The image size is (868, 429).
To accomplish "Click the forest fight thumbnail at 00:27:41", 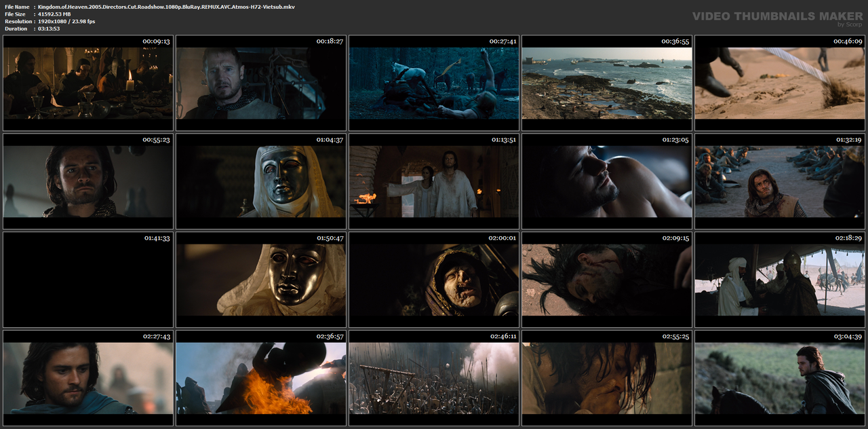I will point(434,83).
